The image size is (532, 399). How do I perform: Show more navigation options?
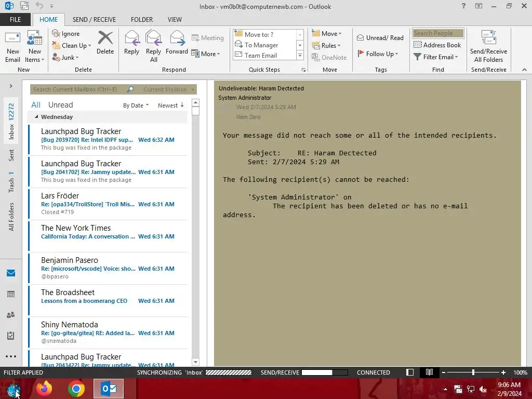coord(11,356)
